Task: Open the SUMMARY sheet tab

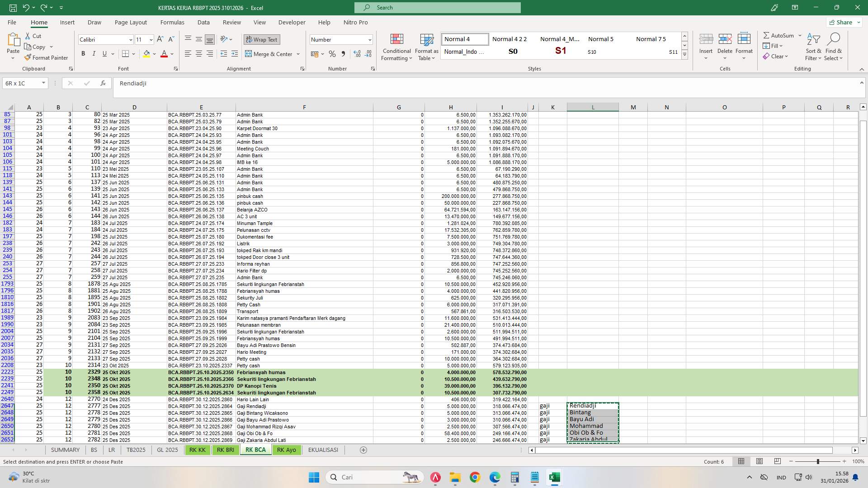Action: (65, 450)
